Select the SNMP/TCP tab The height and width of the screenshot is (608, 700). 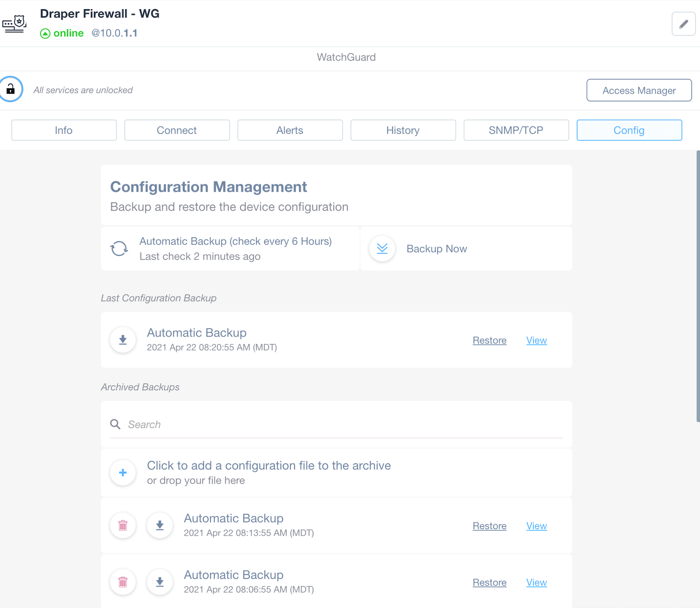pyautogui.click(x=516, y=130)
